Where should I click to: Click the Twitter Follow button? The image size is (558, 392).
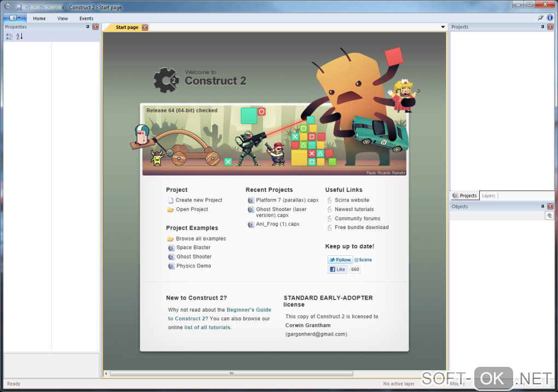click(340, 260)
